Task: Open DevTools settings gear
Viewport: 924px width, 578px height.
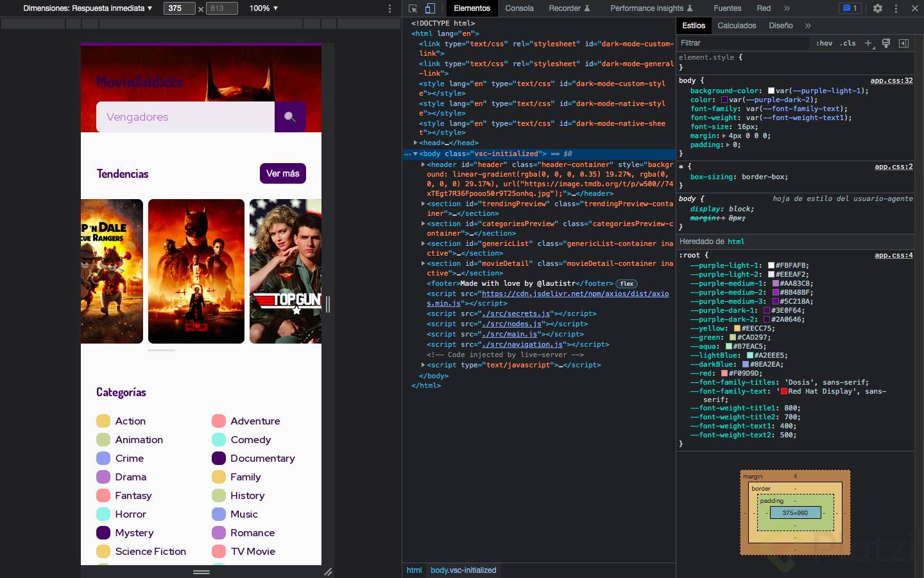Action: (878, 8)
